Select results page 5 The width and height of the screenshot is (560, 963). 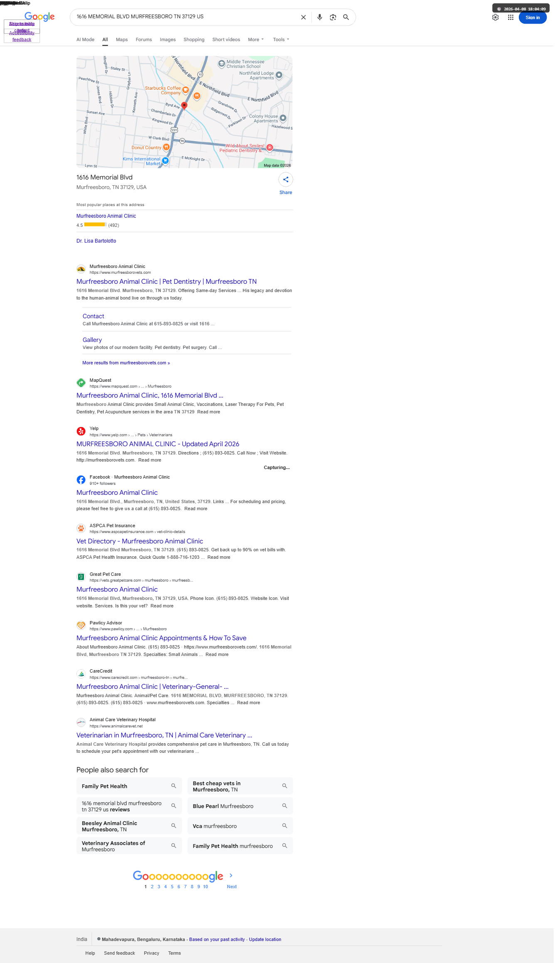coord(172,887)
